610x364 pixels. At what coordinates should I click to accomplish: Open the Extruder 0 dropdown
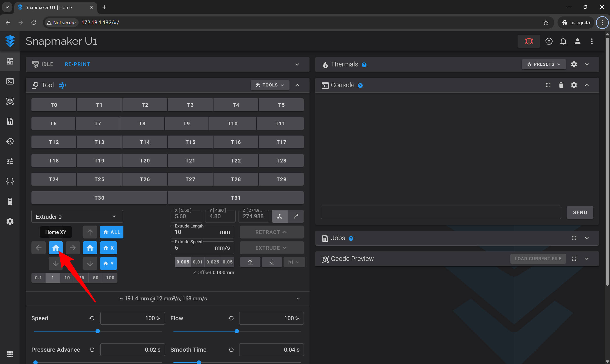(x=77, y=217)
